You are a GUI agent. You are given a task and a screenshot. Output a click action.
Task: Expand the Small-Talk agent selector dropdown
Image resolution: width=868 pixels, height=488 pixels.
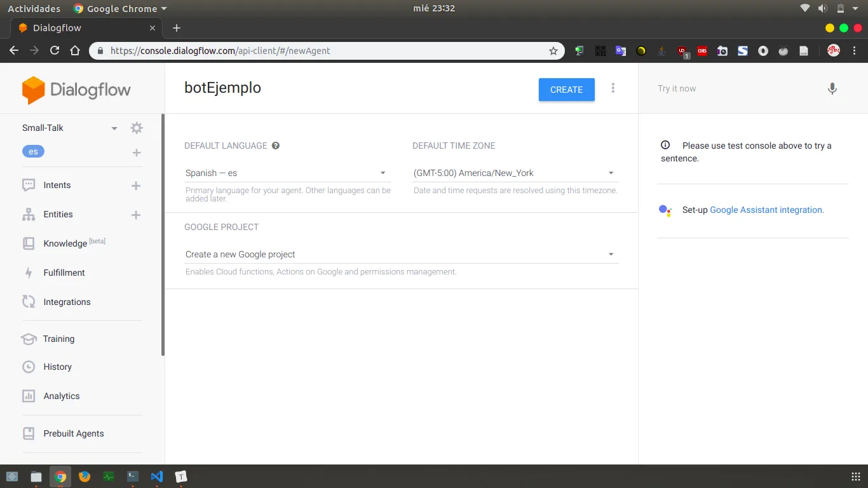tap(114, 128)
